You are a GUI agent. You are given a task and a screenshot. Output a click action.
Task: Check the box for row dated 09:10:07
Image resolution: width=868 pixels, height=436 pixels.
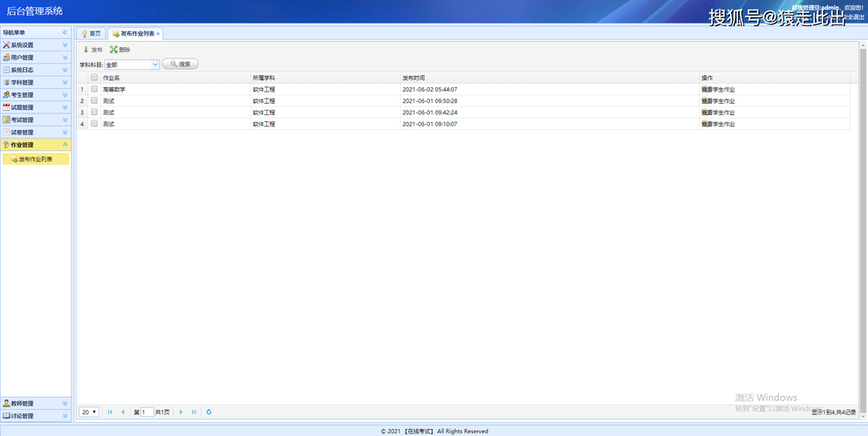(x=94, y=124)
